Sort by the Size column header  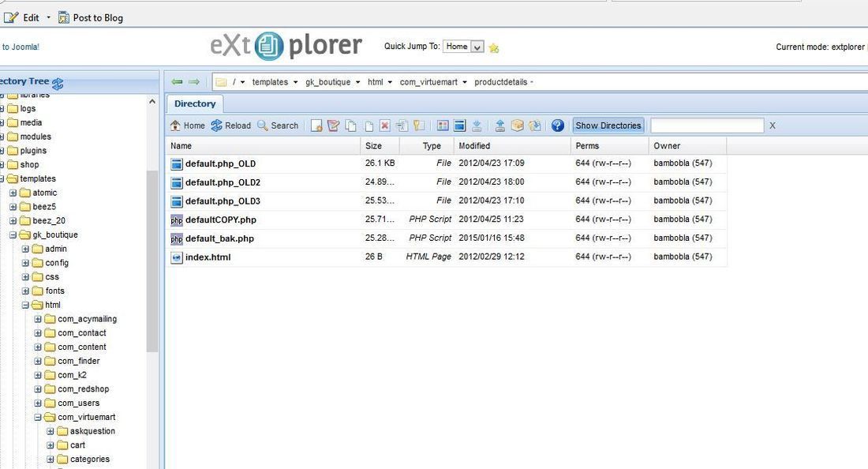[x=380, y=145]
